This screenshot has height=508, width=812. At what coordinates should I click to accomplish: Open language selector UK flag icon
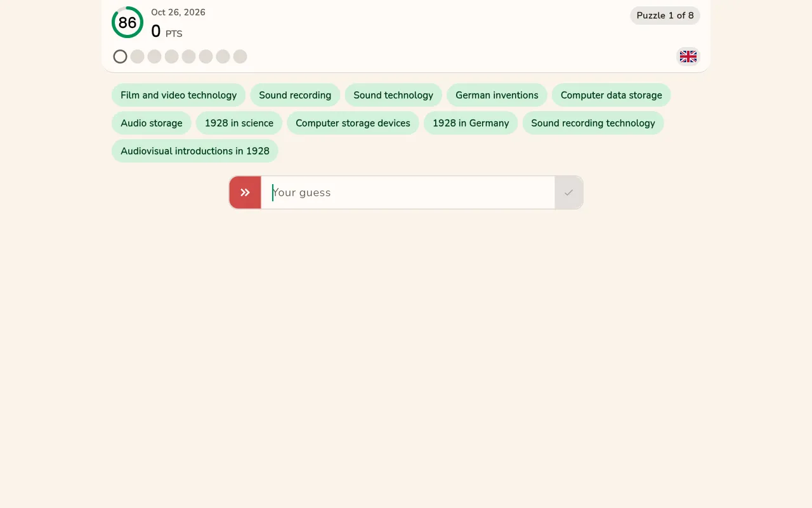coord(688,57)
